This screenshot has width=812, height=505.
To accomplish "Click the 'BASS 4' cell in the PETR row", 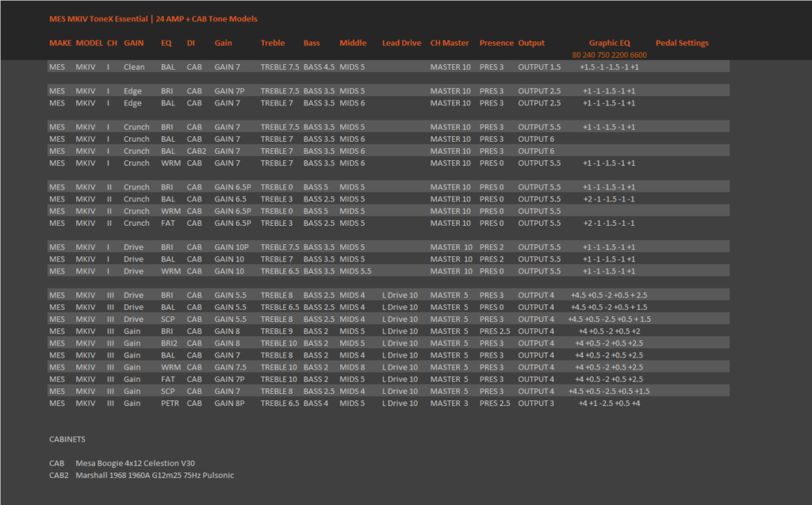I will point(316,403).
